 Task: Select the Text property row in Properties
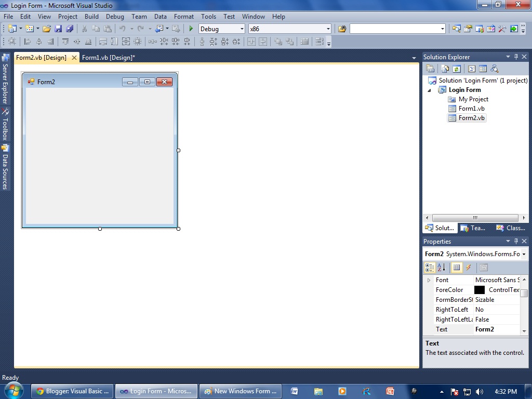point(441,329)
